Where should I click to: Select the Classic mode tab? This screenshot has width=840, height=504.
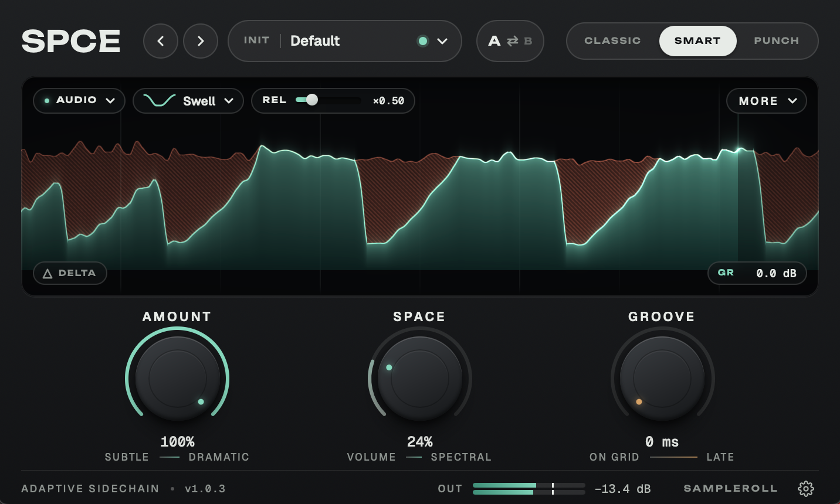612,41
